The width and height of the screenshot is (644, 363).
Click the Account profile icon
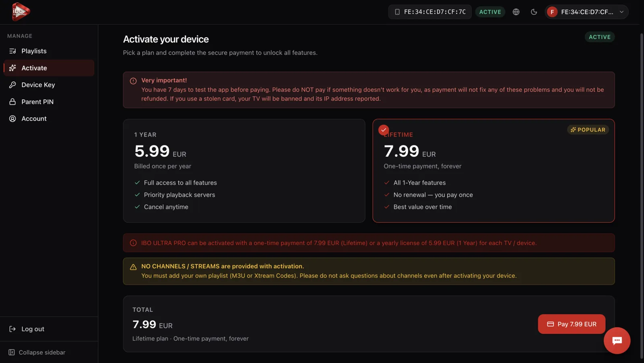[x=12, y=119]
